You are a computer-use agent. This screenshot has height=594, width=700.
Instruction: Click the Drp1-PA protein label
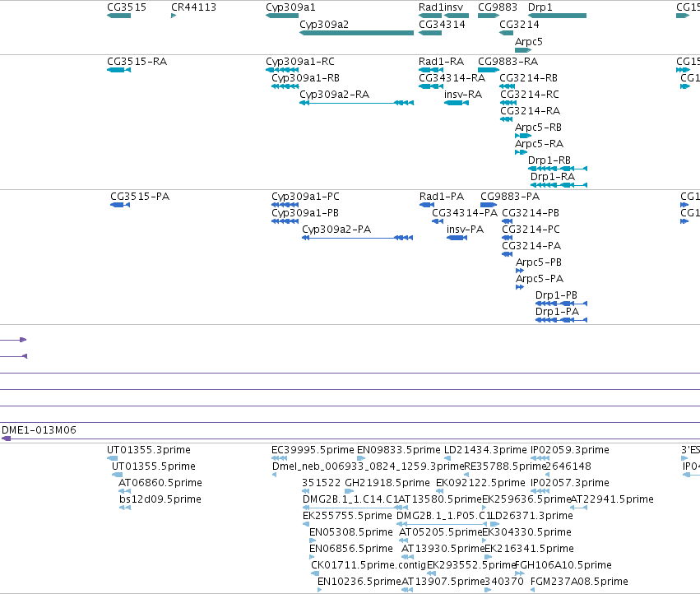[557, 312]
